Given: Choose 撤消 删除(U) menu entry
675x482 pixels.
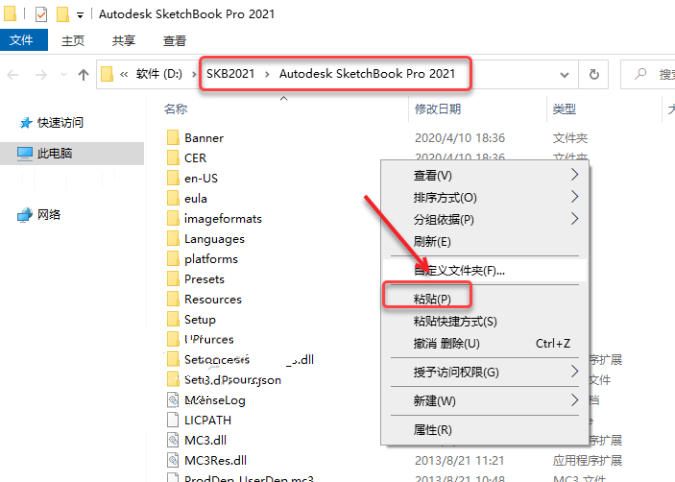Looking at the screenshot, I should pos(484,343).
